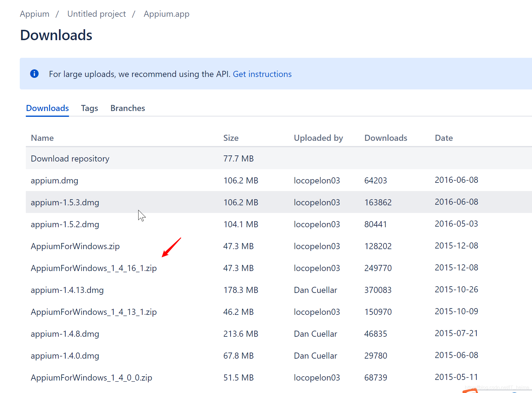The image size is (532, 393).
Task: Click the 51.5 MB size cell
Action: pyautogui.click(x=239, y=378)
